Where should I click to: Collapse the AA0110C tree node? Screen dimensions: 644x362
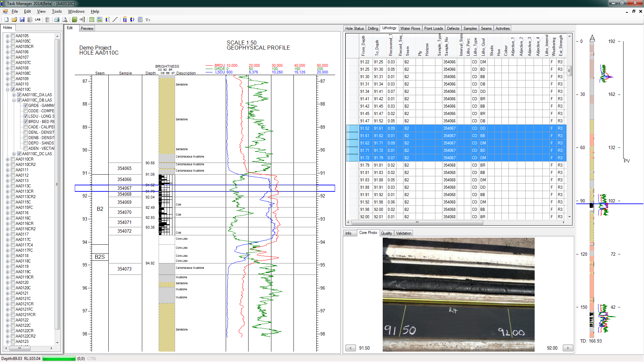click(x=8, y=89)
